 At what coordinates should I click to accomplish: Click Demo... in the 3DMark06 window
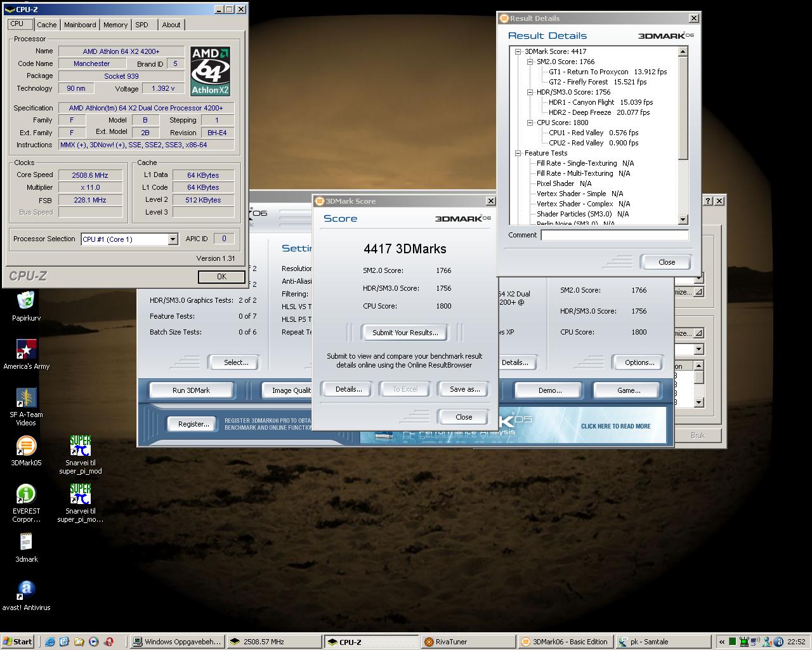(550, 390)
